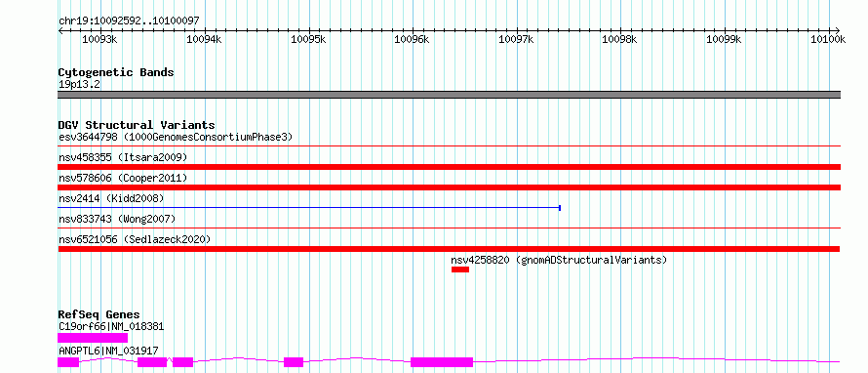Select the Cytogenetic Bands track title
Viewport: 868px width, 373px height.
tap(116, 72)
